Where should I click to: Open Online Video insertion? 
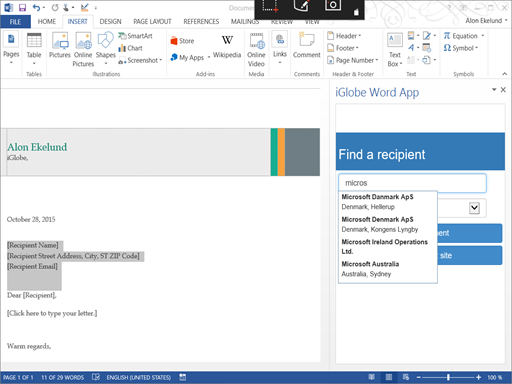click(256, 50)
